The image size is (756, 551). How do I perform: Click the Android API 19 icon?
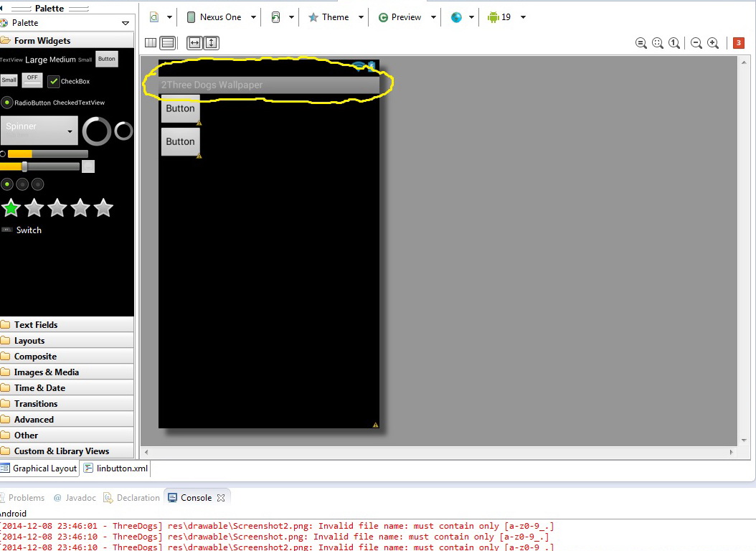click(493, 17)
